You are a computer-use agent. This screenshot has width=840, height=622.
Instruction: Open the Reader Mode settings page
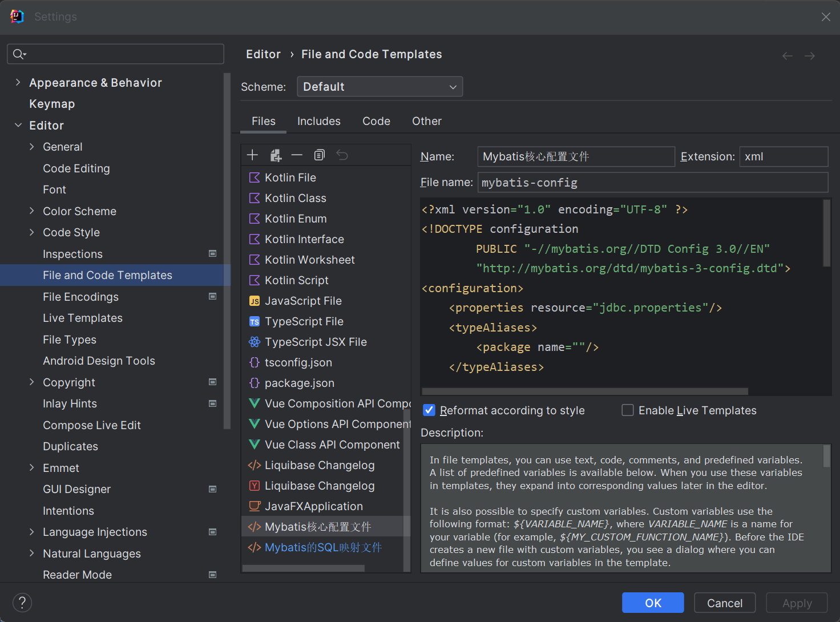[x=77, y=575]
